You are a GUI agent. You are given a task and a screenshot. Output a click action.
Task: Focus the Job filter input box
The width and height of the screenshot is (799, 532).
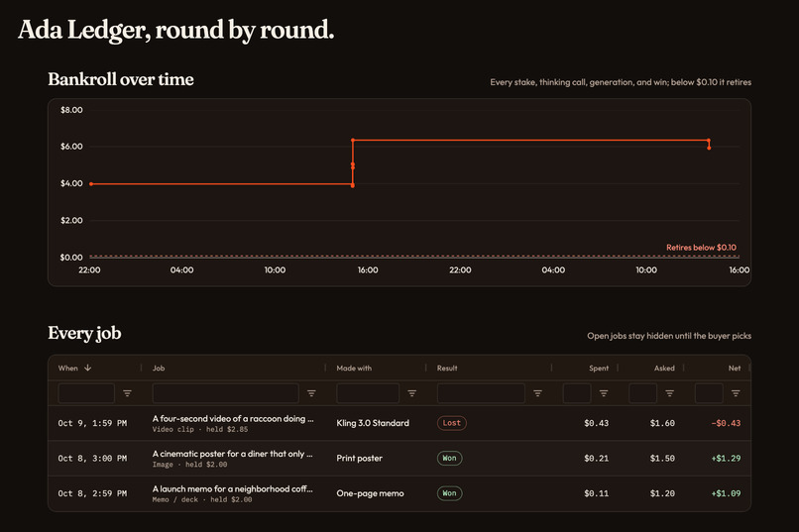(x=225, y=393)
